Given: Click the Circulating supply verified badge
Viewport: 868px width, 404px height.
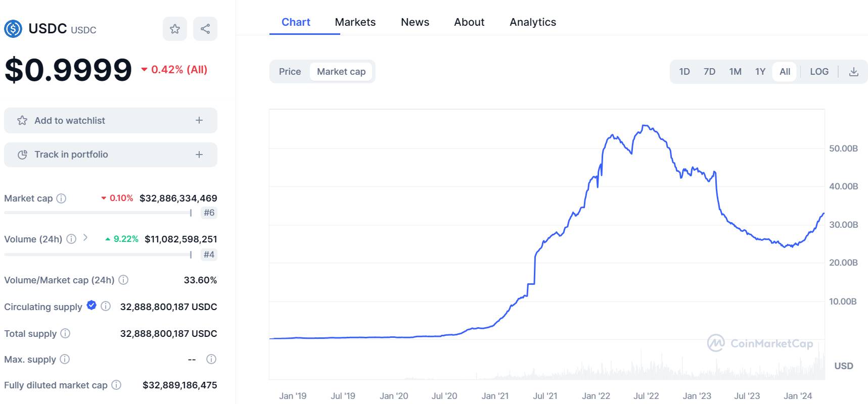Looking at the screenshot, I should (x=92, y=305).
